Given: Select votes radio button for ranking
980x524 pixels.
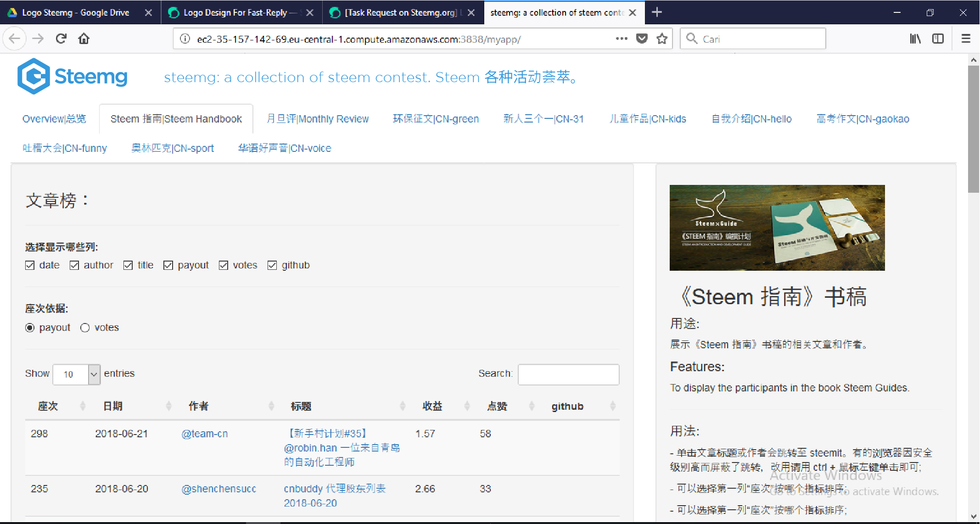Looking at the screenshot, I should pyautogui.click(x=85, y=328).
